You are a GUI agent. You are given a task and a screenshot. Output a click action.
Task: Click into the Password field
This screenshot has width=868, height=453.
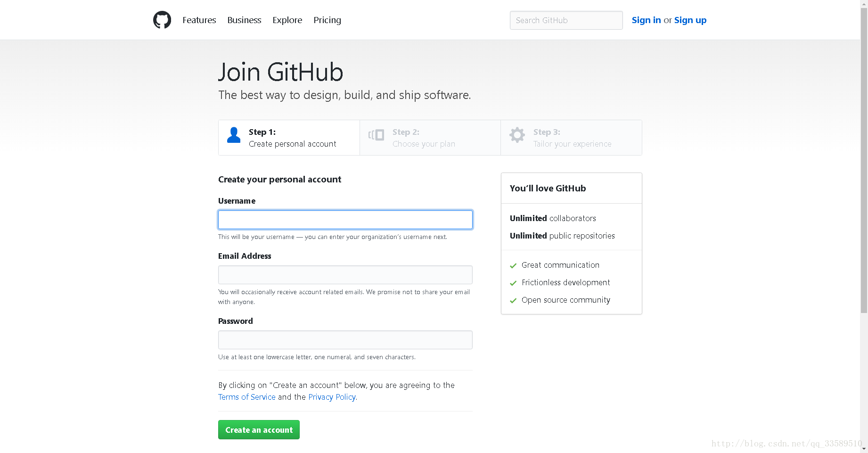click(345, 340)
